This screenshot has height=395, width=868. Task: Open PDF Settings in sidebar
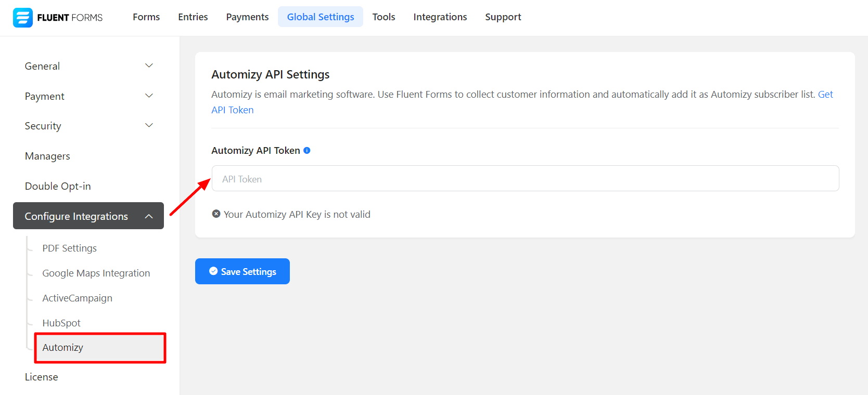pos(70,248)
